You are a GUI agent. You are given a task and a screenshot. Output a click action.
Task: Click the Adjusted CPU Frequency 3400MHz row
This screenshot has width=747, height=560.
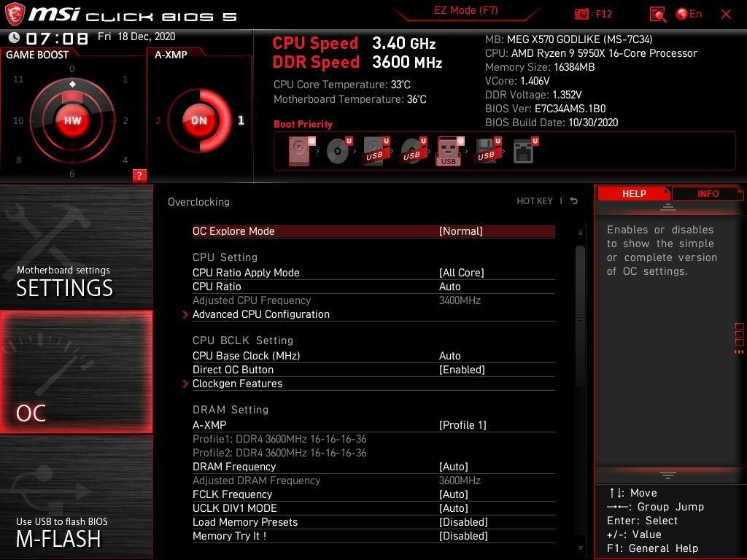click(x=373, y=300)
